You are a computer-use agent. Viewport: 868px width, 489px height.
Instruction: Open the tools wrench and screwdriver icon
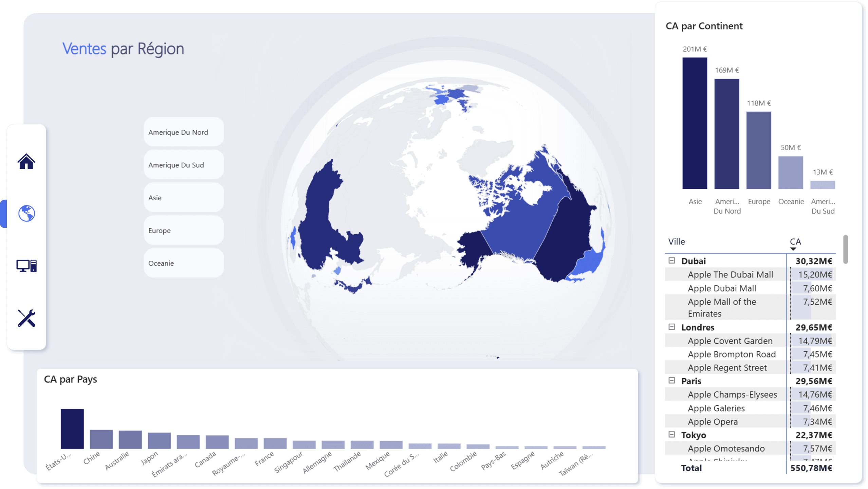tap(26, 318)
